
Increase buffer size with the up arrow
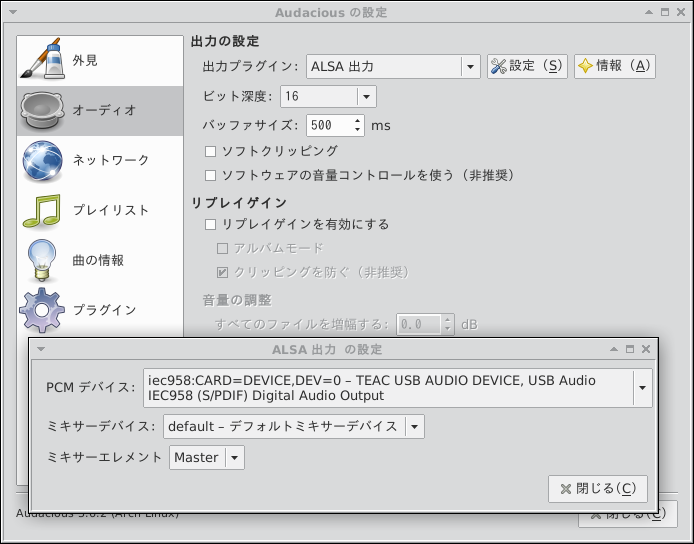click(358, 120)
